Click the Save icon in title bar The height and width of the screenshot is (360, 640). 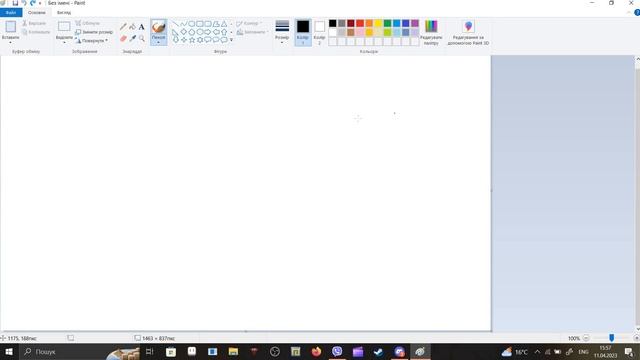coord(15,3)
